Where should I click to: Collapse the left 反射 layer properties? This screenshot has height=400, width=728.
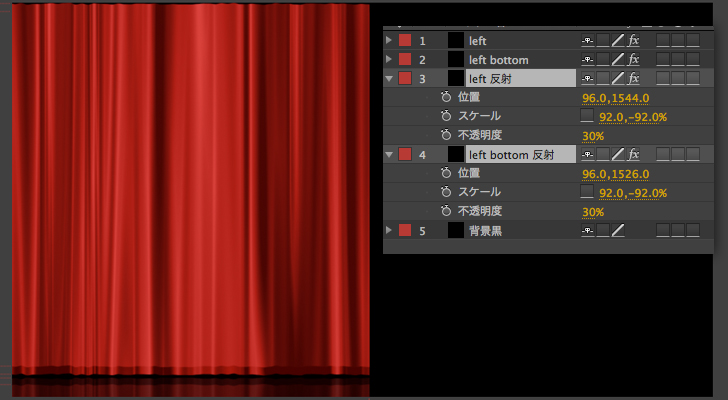click(x=389, y=78)
